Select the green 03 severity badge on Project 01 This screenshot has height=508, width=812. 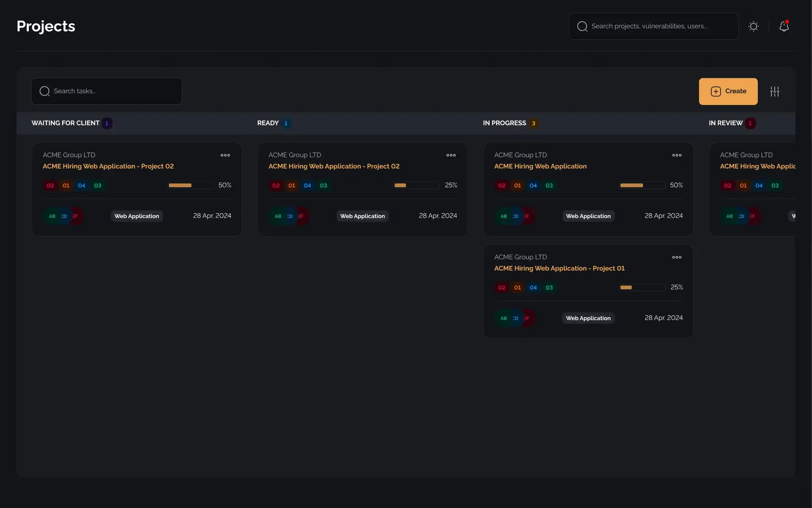point(549,287)
